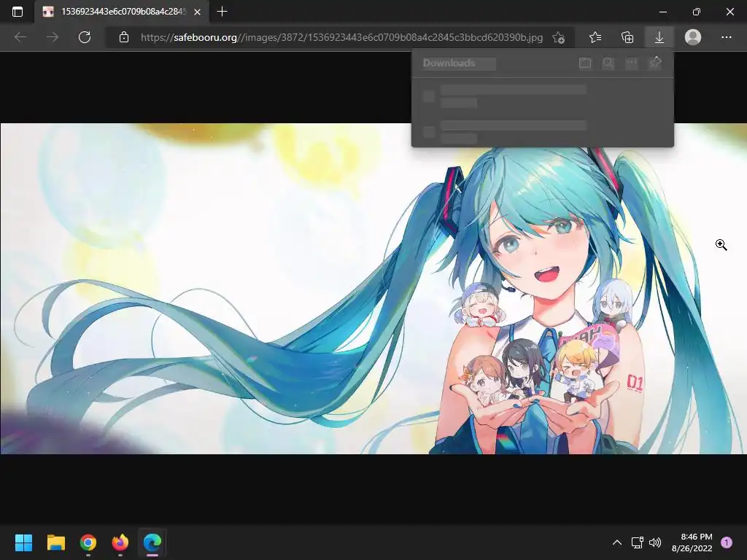Viewport: 747px width, 560px height.
Task: Open Collections panel
Action: click(627, 37)
